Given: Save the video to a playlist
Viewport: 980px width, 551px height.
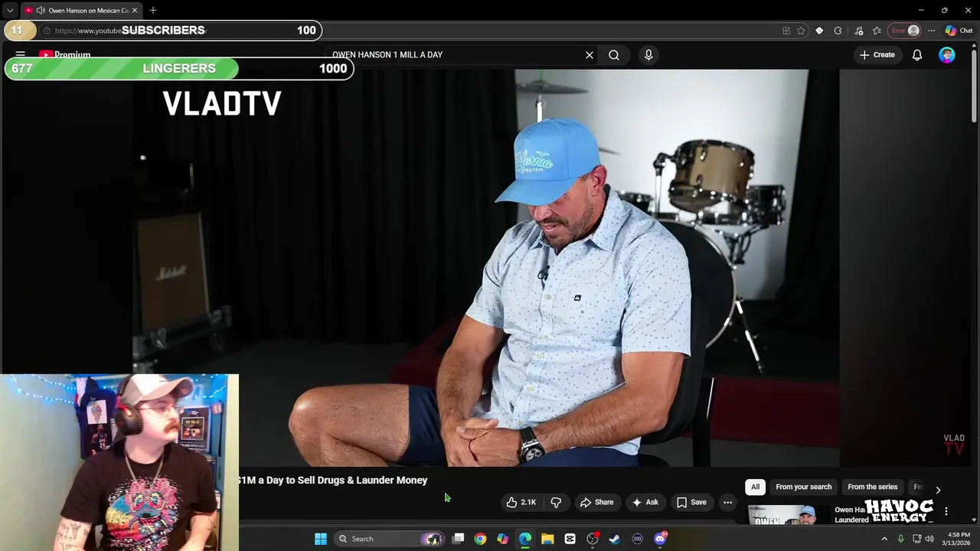Looking at the screenshot, I should pyautogui.click(x=691, y=502).
